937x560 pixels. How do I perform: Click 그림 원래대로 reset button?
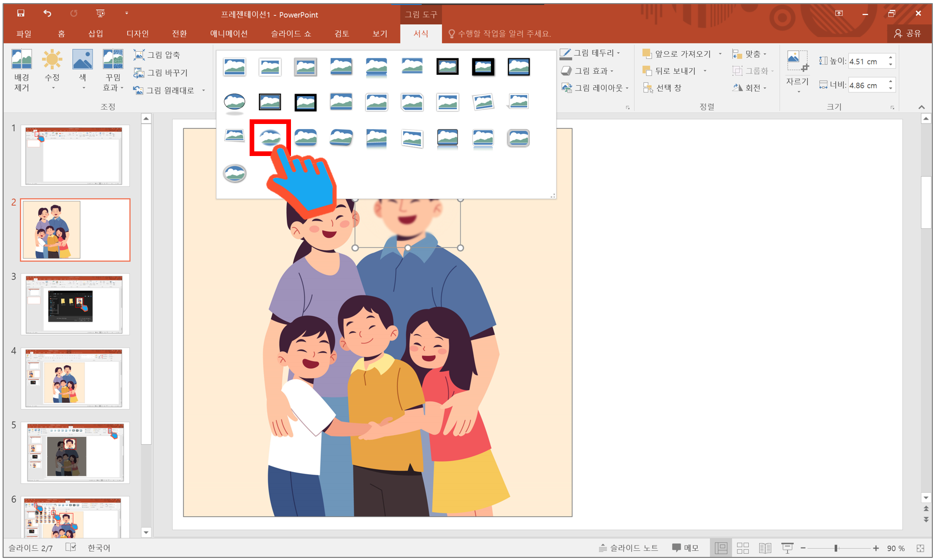pos(164,90)
